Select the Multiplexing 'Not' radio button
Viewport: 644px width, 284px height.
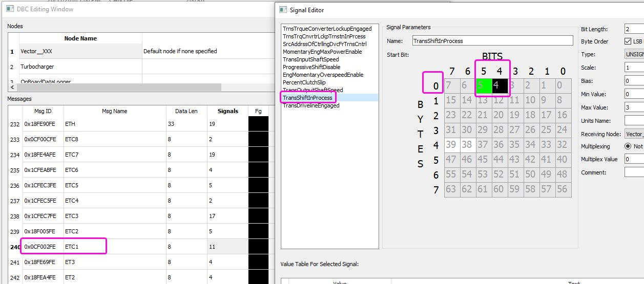(x=628, y=146)
